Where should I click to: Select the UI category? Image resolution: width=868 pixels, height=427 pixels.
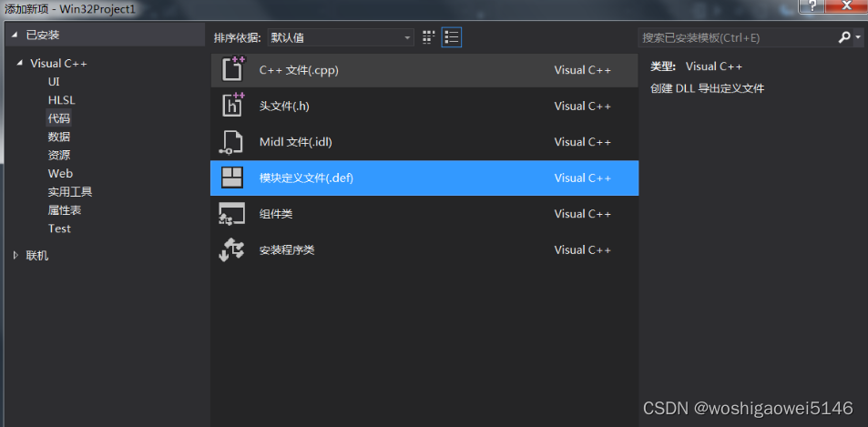pos(54,82)
